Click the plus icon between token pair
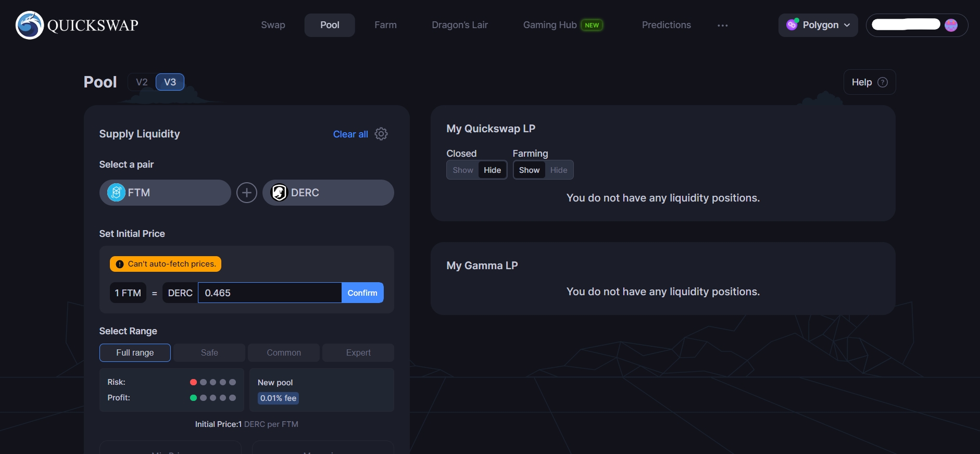980x454 pixels. tap(247, 193)
